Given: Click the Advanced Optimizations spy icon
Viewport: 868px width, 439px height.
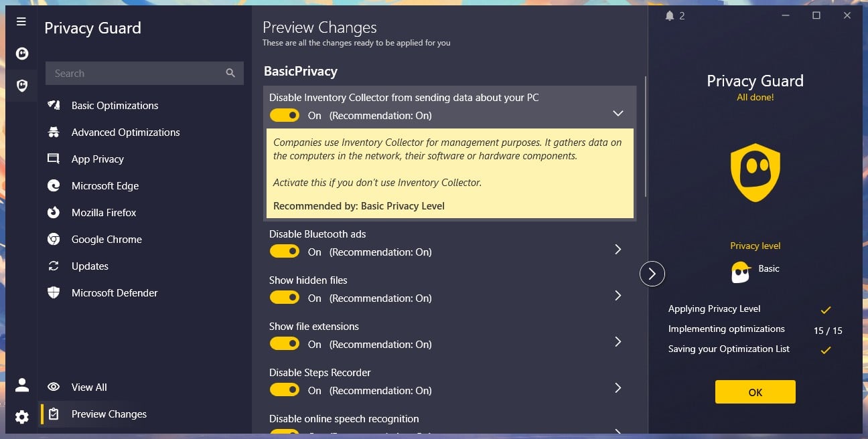Looking at the screenshot, I should click(x=54, y=132).
